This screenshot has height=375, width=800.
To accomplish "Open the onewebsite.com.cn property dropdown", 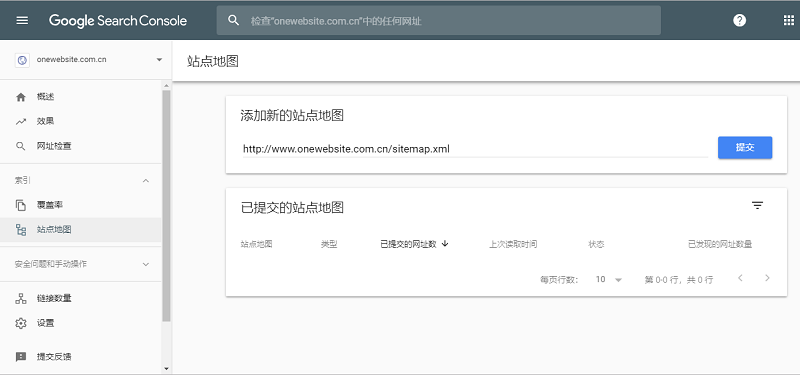I will click(159, 60).
